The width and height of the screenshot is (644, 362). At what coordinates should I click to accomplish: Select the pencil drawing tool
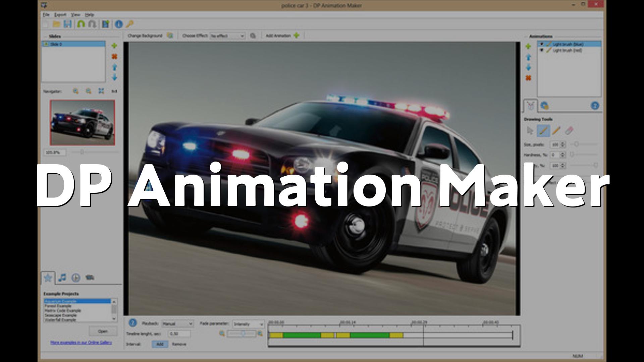coord(556,130)
